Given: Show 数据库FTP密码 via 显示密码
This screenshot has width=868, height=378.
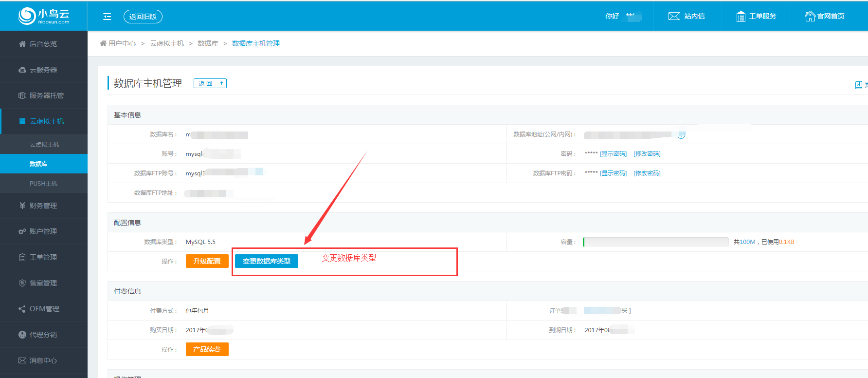Looking at the screenshot, I should coord(613,173).
